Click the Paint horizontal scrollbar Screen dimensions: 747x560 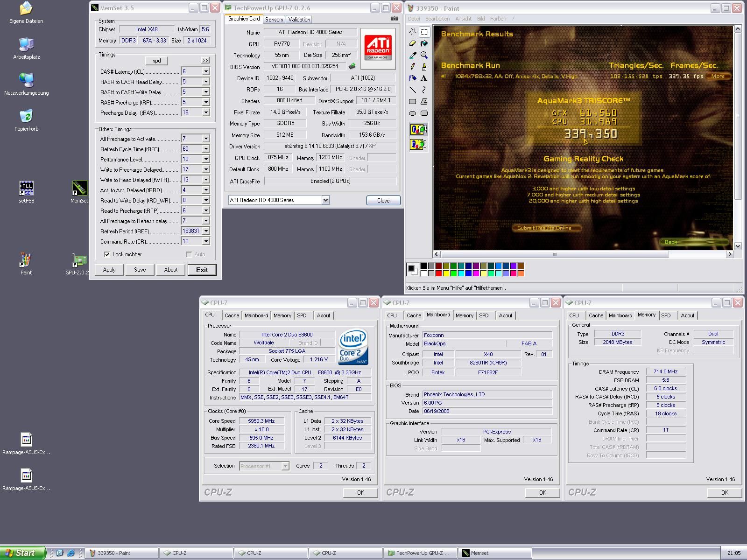[555, 254]
